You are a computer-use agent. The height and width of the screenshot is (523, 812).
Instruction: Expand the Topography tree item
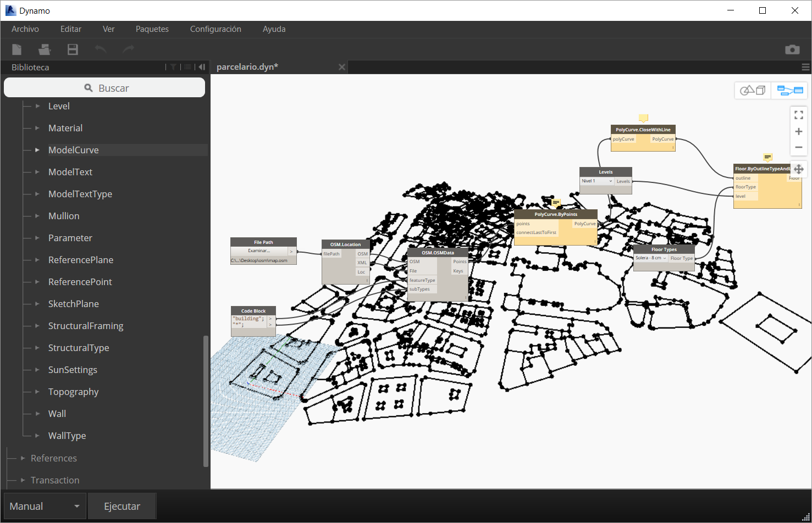click(37, 392)
